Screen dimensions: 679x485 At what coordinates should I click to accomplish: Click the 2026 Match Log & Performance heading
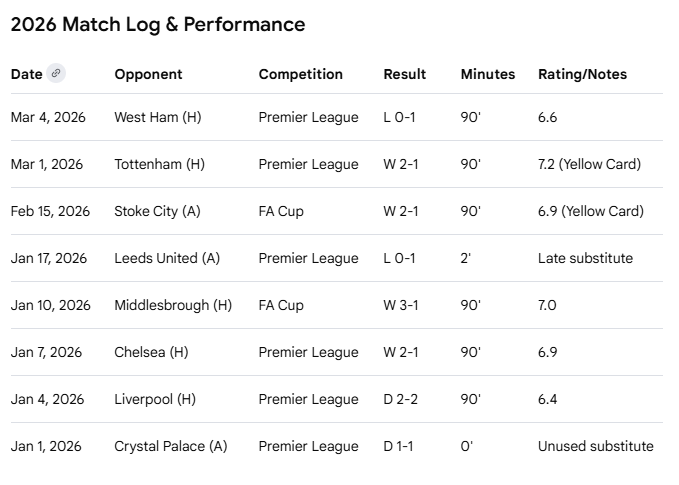pyautogui.click(x=158, y=24)
